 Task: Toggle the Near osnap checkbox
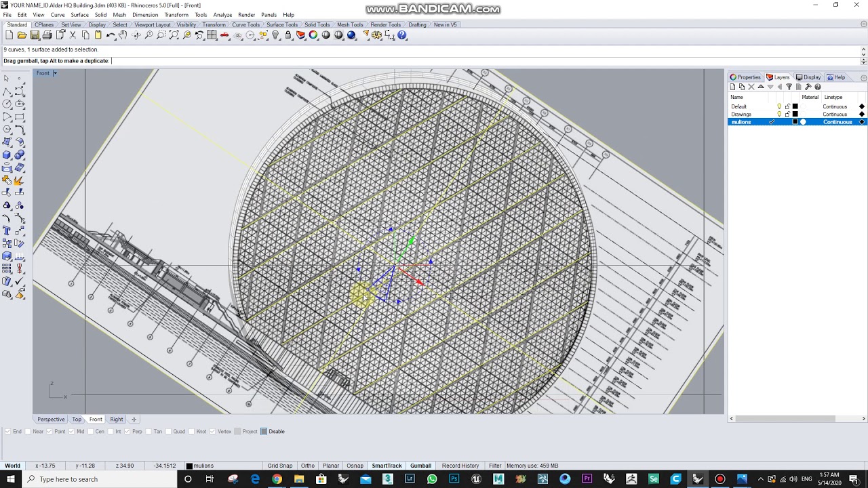28,432
